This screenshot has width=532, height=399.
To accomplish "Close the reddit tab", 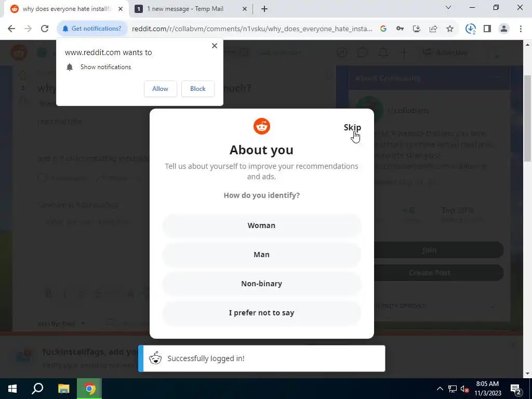I will click(121, 9).
